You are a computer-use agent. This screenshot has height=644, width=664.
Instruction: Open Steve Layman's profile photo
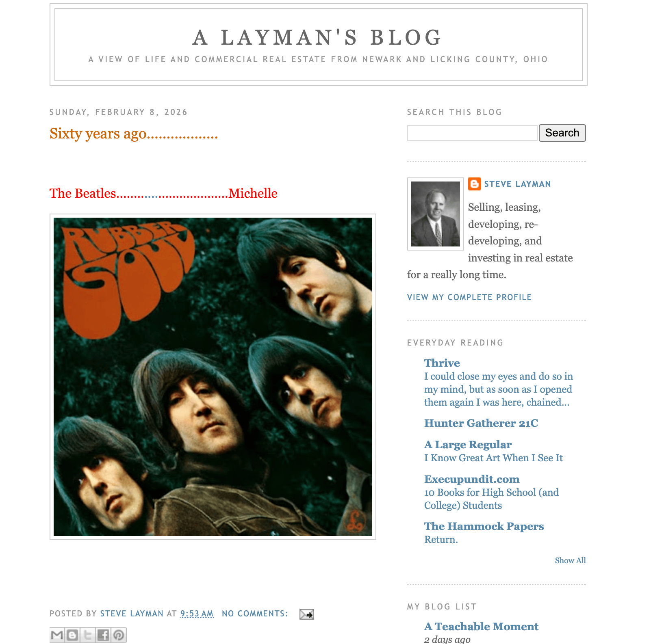point(436,214)
